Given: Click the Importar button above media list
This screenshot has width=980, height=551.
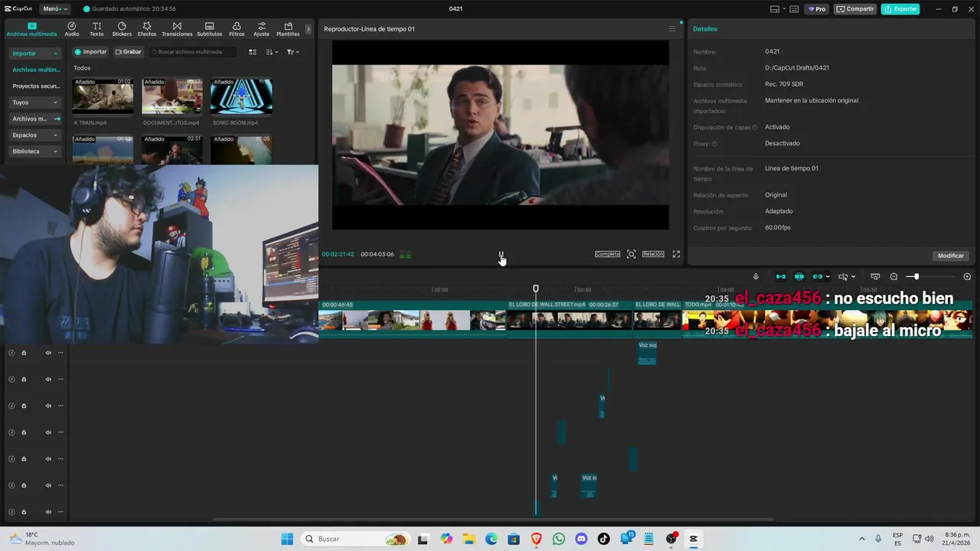Looking at the screenshot, I should 90,52.
